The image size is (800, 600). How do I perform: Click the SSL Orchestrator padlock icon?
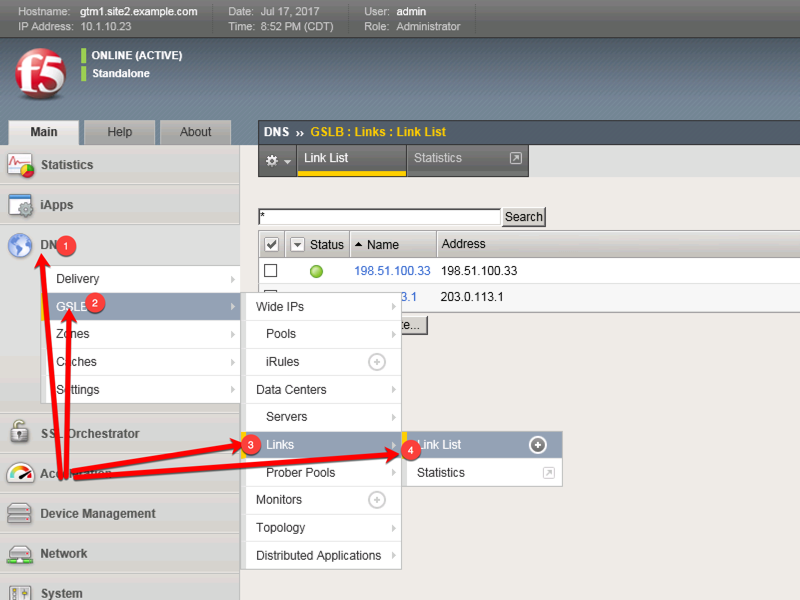tap(19, 432)
